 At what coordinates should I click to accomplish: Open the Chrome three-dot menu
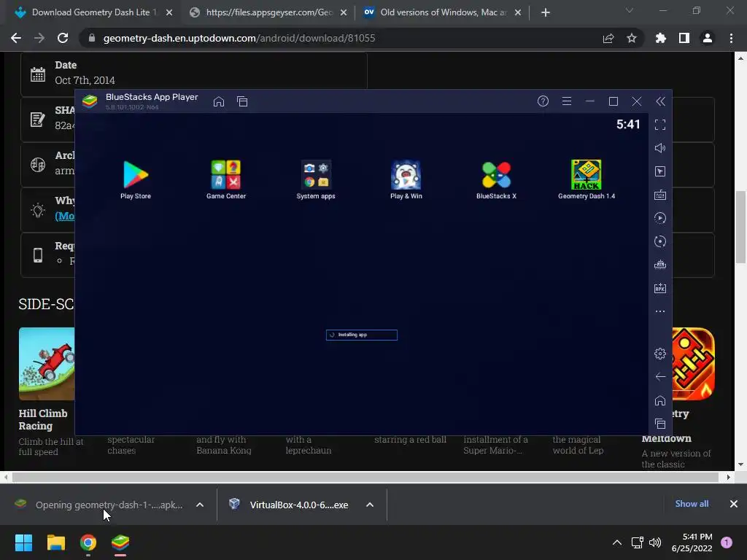click(731, 38)
